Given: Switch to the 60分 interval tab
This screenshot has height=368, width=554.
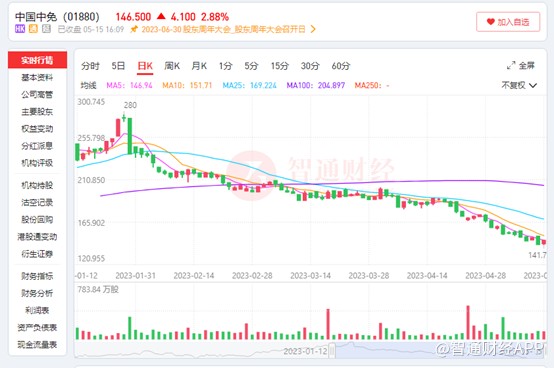Looking at the screenshot, I should pyautogui.click(x=341, y=66).
